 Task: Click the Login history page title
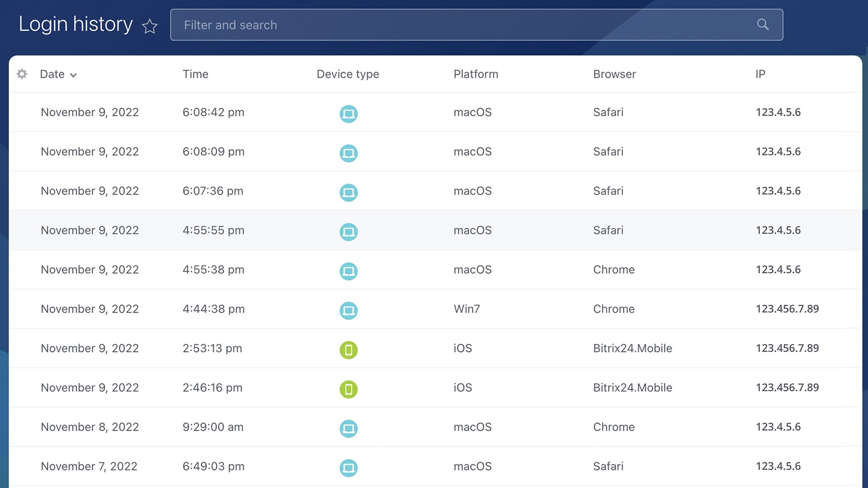coord(76,24)
